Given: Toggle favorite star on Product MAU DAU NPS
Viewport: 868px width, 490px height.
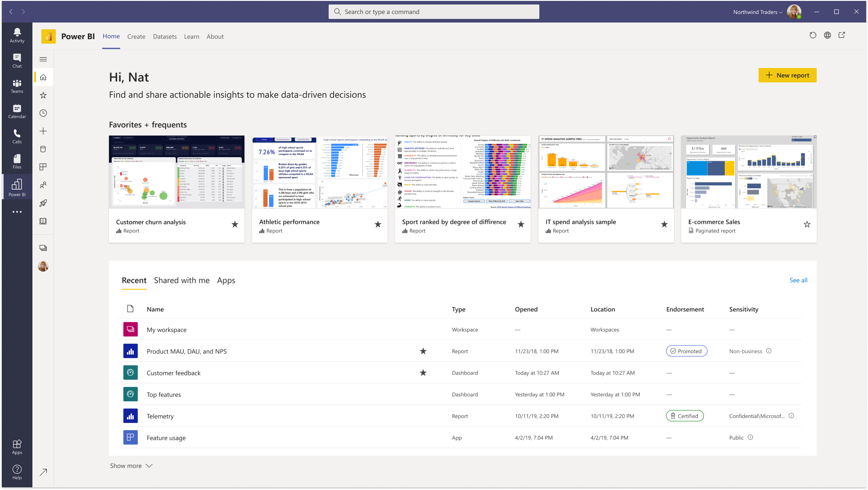Looking at the screenshot, I should 423,351.
